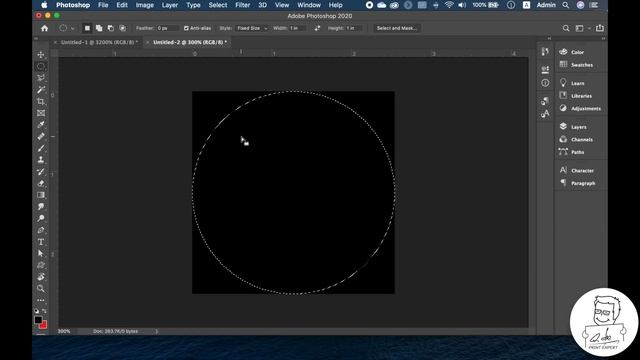Choose Subtract from Selection mode
Image resolution: width=640 pixels, height=360 pixels.
click(x=111, y=28)
